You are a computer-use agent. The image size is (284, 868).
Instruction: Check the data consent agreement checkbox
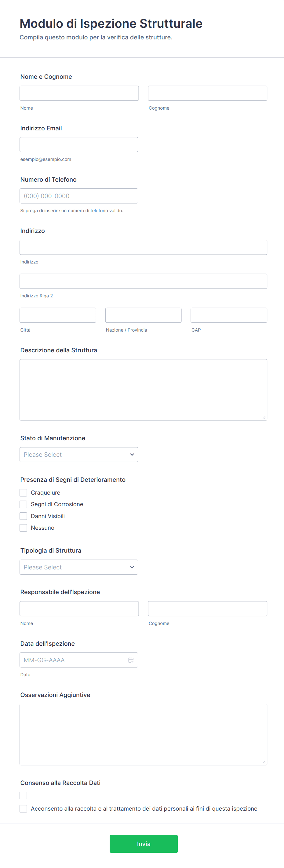point(23,808)
